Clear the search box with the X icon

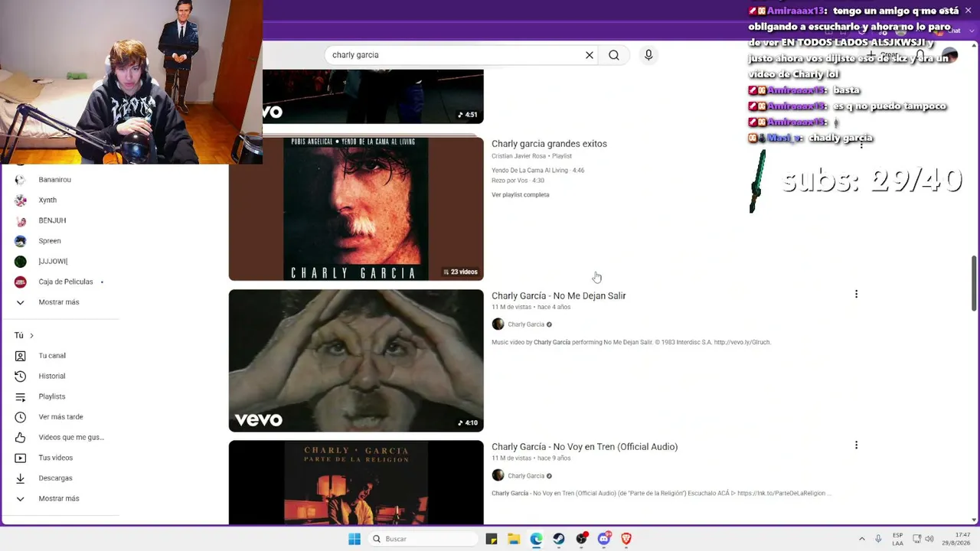(590, 55)
